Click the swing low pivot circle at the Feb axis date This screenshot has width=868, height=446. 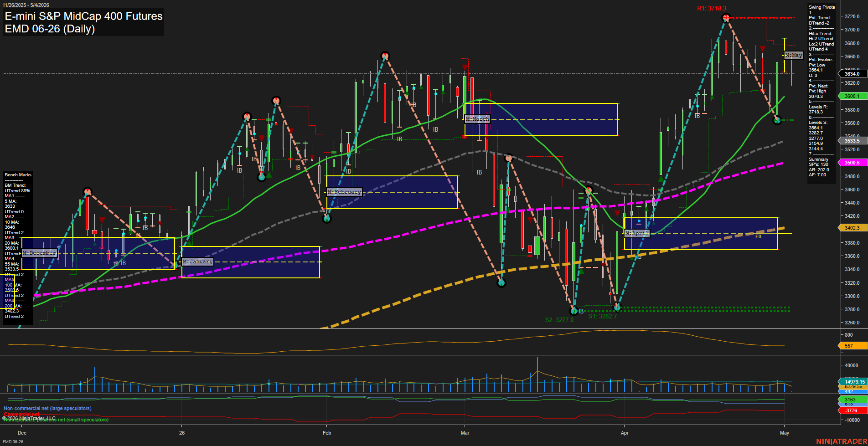326,219
